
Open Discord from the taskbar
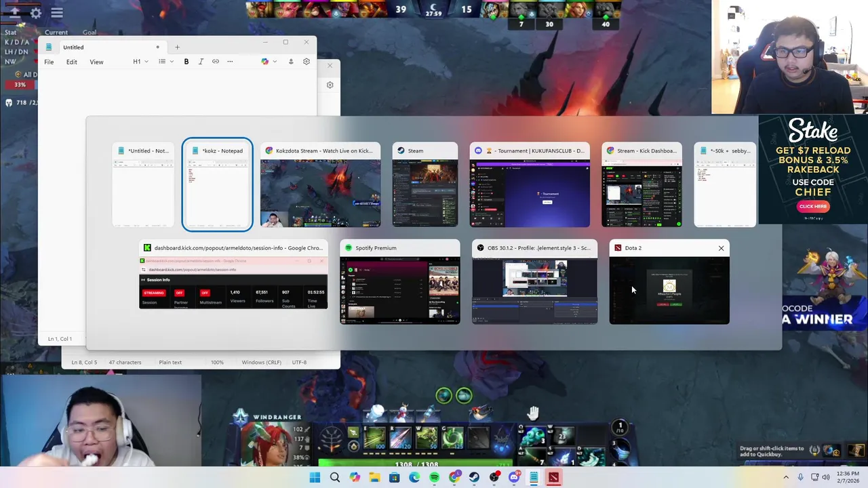(514, 477)
